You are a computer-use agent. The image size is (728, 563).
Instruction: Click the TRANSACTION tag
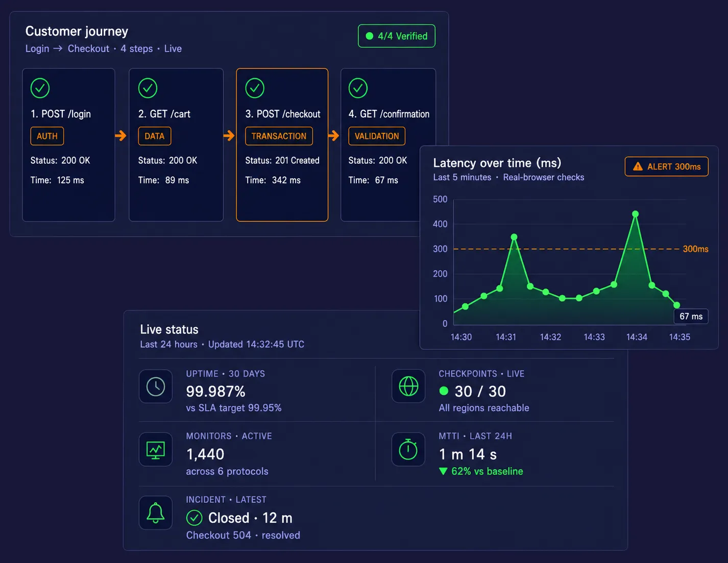pyautogui.click(x=279, y=136)
